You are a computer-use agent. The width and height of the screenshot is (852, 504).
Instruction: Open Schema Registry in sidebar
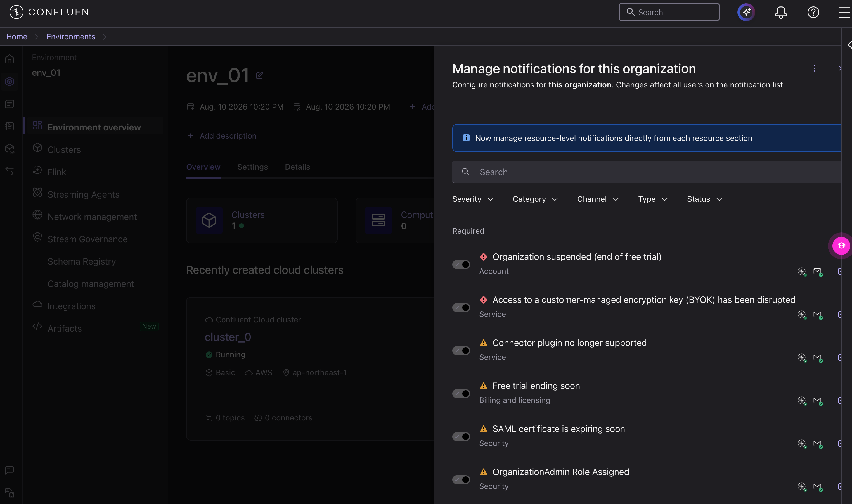82,261
